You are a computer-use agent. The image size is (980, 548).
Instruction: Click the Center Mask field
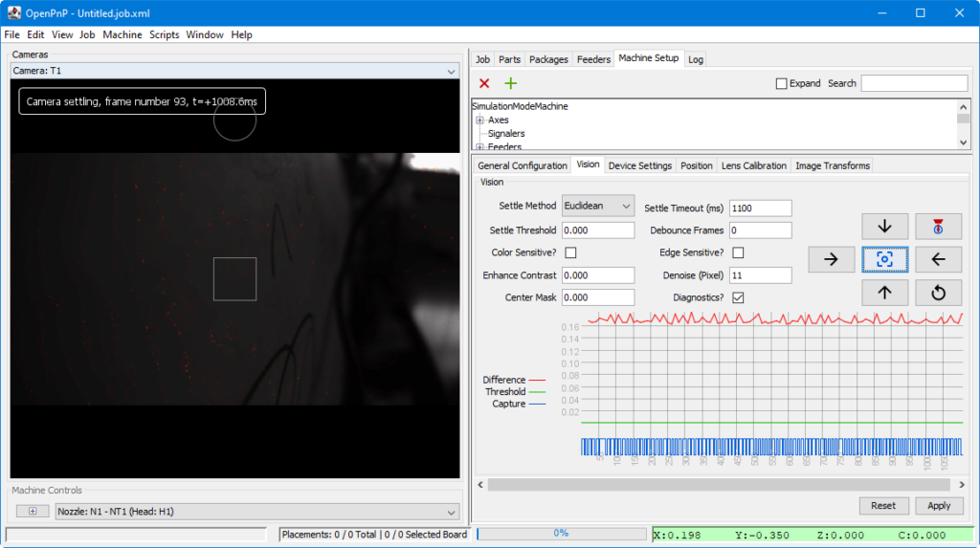(597, 297)
